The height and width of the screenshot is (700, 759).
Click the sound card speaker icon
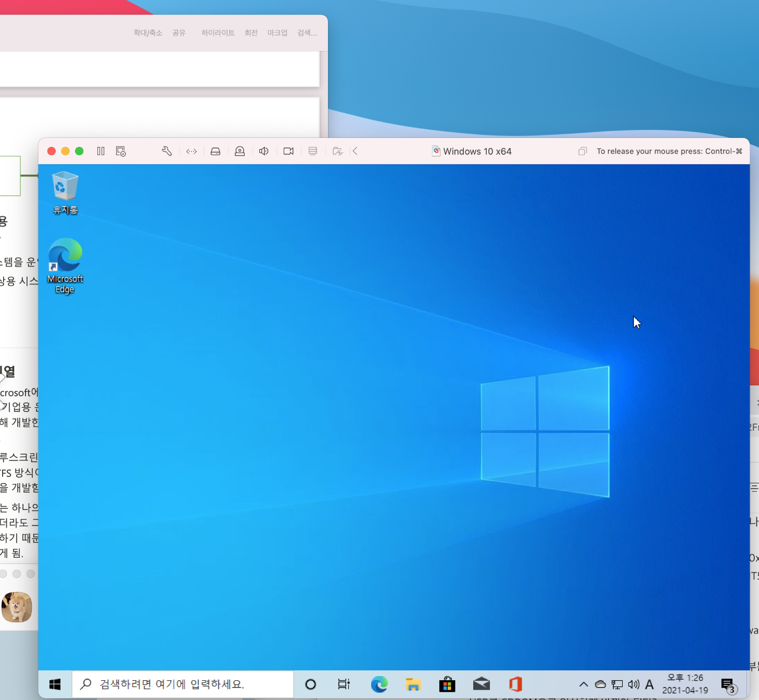[264, 151]
